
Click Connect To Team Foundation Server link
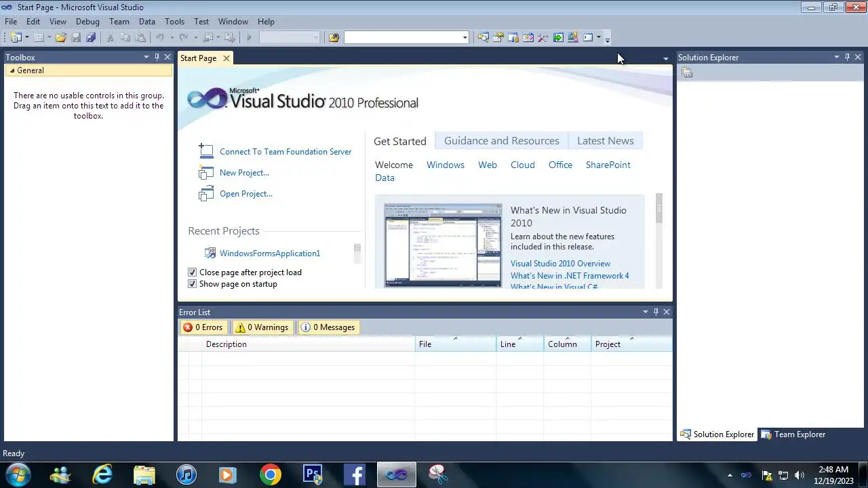click(285, 152)
